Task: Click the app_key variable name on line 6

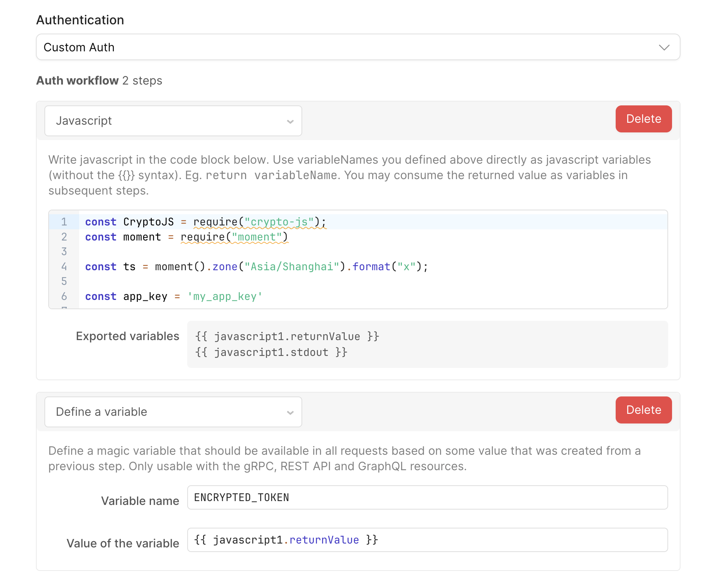Action: (x=145, y=296)
